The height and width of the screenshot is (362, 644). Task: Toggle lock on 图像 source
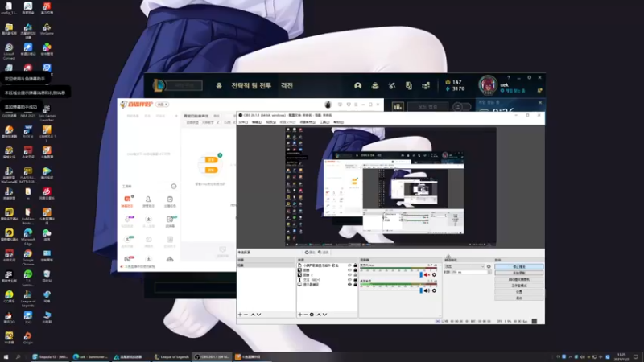click(355, 270)
